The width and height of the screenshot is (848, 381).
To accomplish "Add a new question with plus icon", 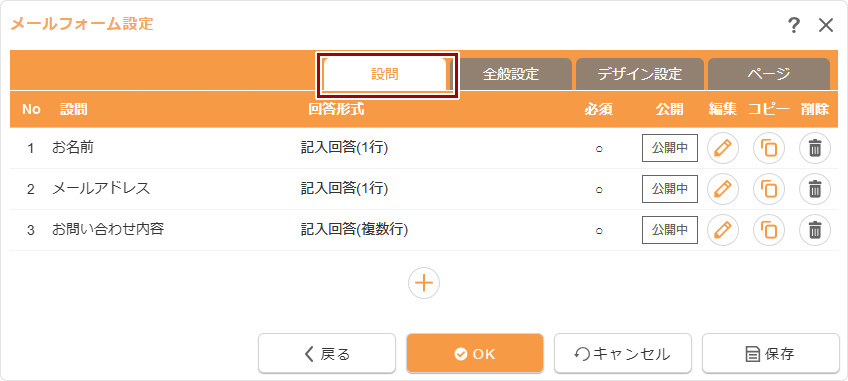I will [424, 283].
